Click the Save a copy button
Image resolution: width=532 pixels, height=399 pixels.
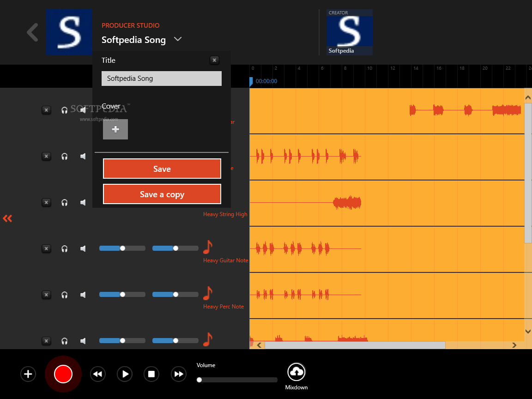click(x=162, y=194)
